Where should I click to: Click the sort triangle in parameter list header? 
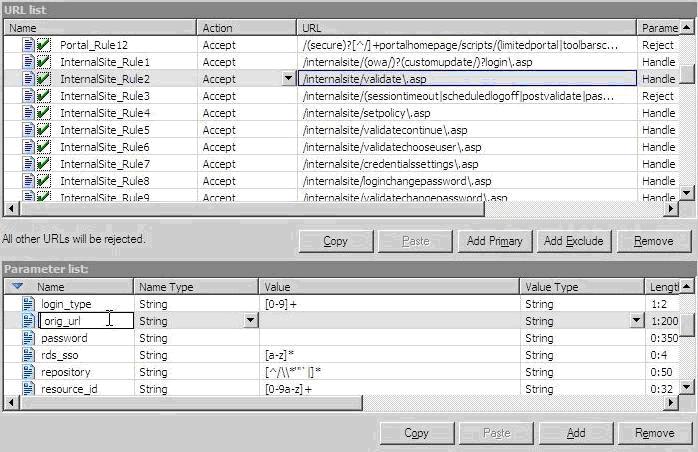tap(17, 286)
